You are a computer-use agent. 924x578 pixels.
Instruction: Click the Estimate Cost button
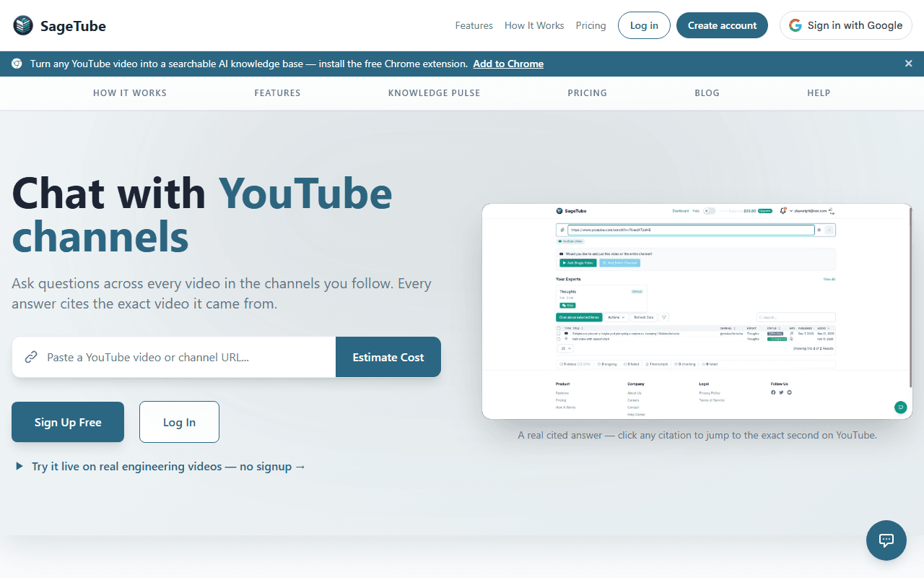(x=388, y=357)
